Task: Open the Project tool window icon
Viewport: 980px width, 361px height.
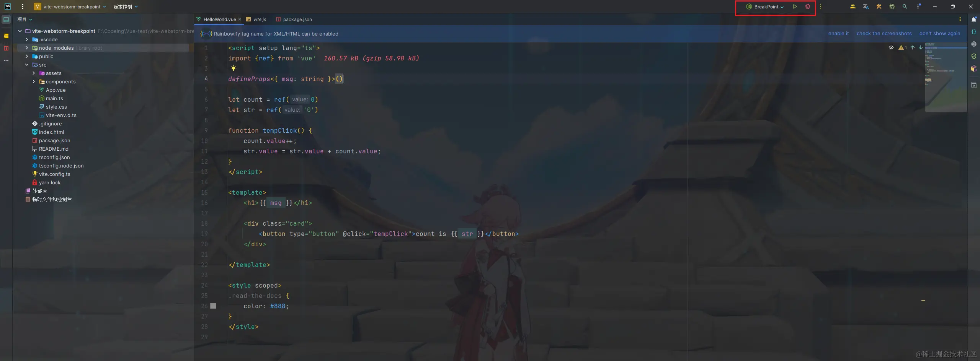Action: tap(6, 20)
